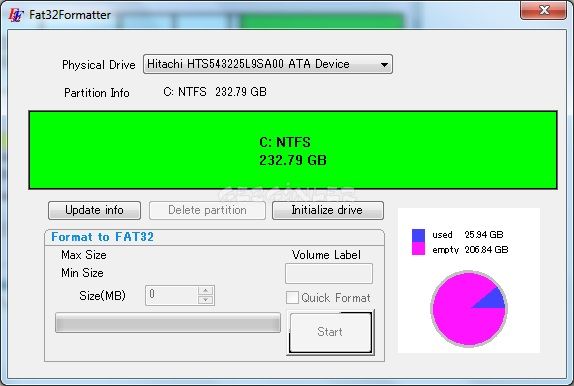Click the '206.84 GB' empty value

pos(486,250)
